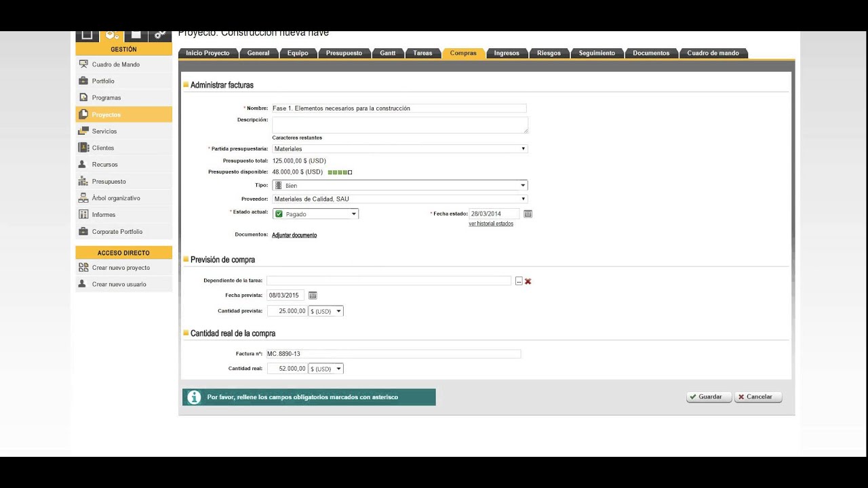Screen dimensions: 868x488
Task: Switch to the Presupuesto tab
Action: [344, 53]
